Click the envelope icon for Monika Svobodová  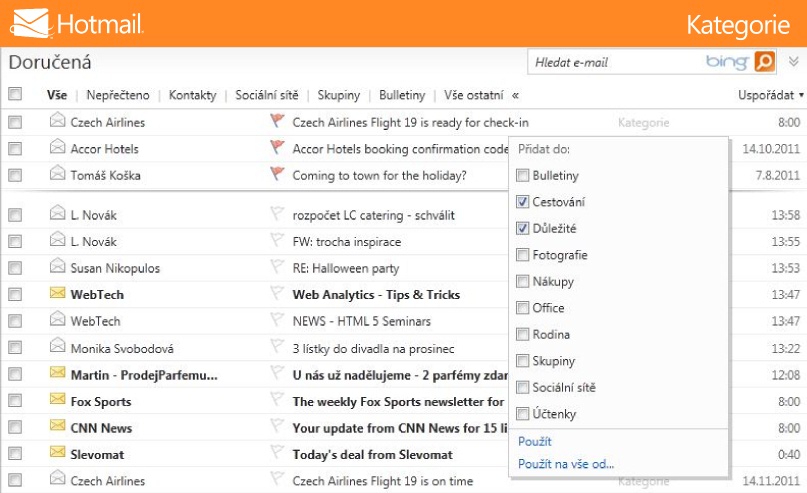58,345
